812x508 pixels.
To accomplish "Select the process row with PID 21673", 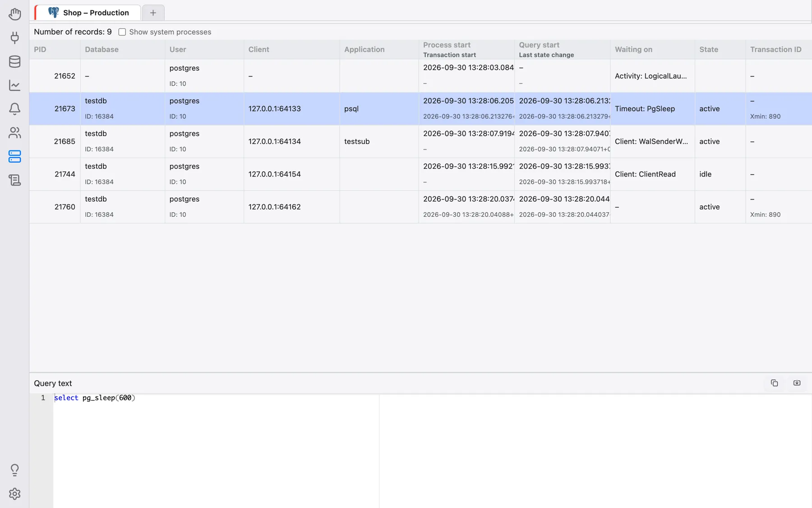I will click(x=420, y=109).
